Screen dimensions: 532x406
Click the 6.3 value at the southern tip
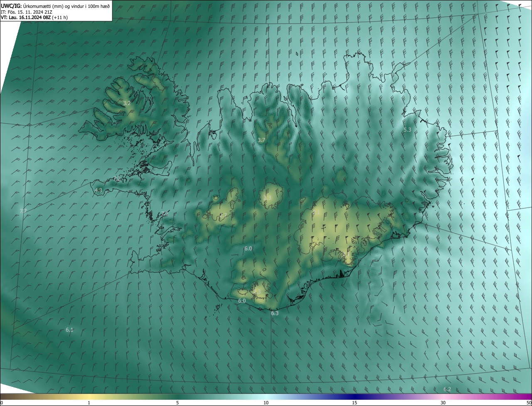tap(275, 313)
